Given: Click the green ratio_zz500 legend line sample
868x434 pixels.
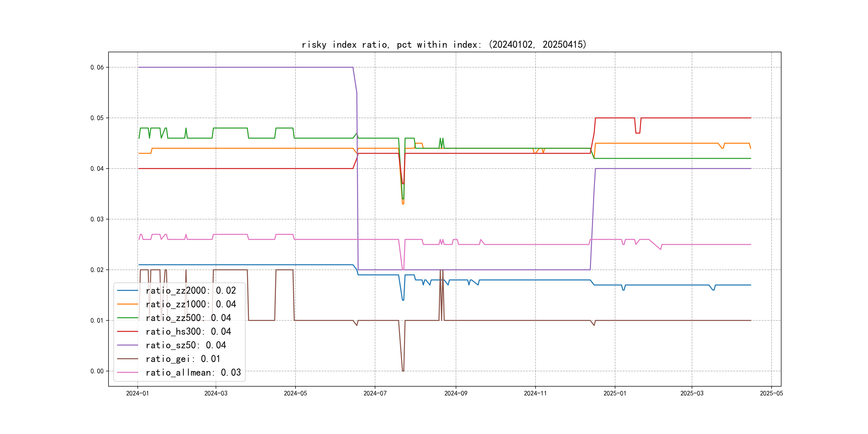Looking at the screenshot, I should pos(127,318).
